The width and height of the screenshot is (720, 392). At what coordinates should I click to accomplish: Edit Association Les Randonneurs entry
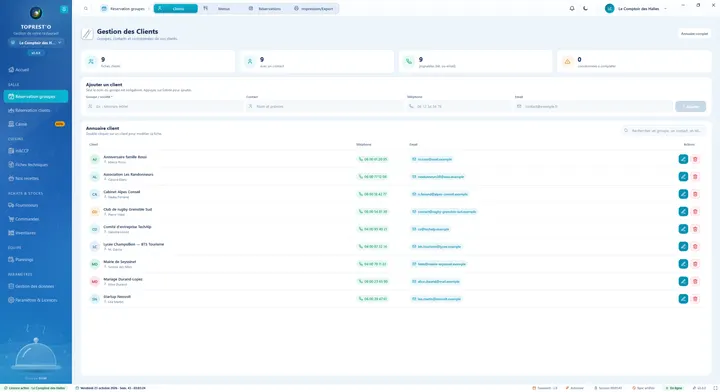pyautogui.click(x=683, y=177)
